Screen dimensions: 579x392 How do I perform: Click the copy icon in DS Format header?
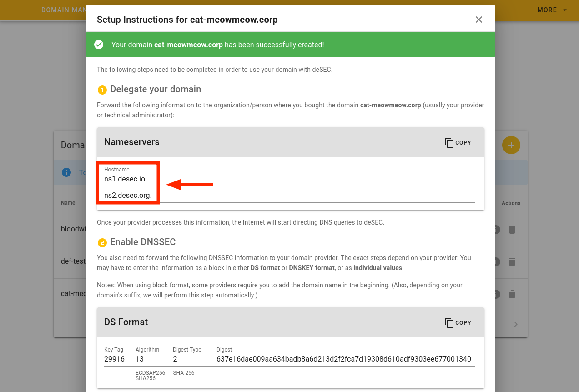pyautogui.click(x=449, y=322)
